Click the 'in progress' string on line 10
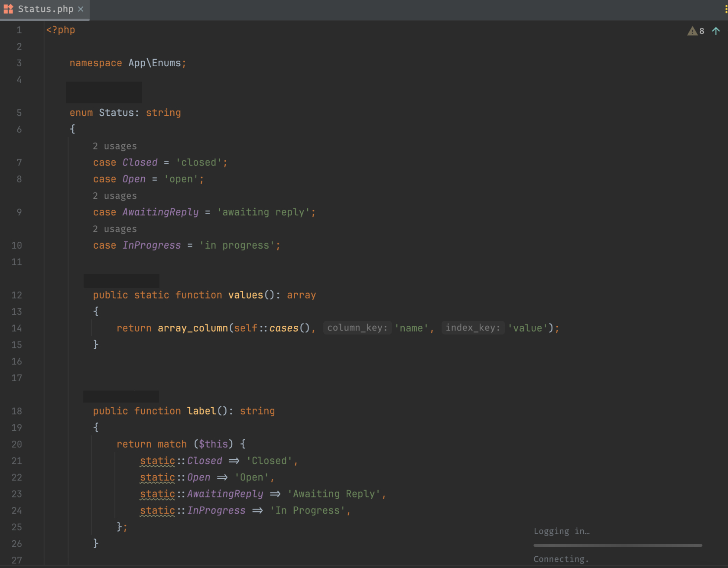The width and height of the screenshot is (728, 568). click(x=237, y=245)
